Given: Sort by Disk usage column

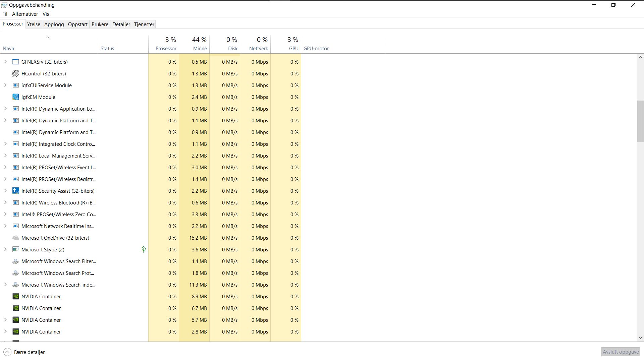Looking at the screenshot, I should click(225, 44).
